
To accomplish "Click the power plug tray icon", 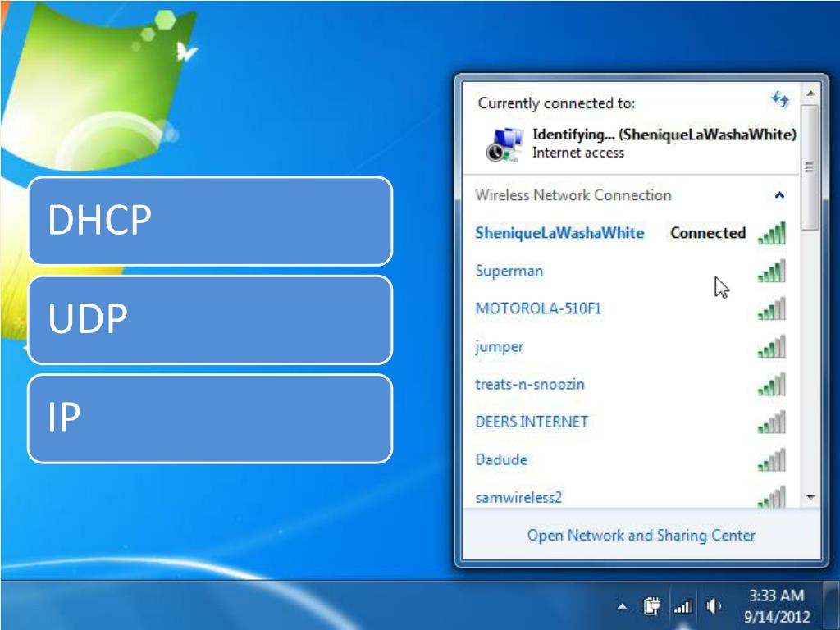I will pos(652,606).
